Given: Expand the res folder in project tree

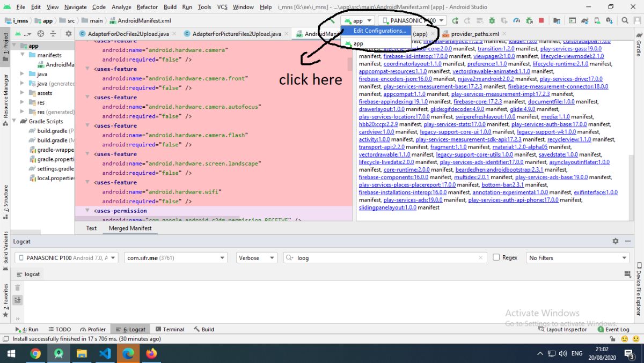Looking at the screenshot, I should click(x=23, y=102).
